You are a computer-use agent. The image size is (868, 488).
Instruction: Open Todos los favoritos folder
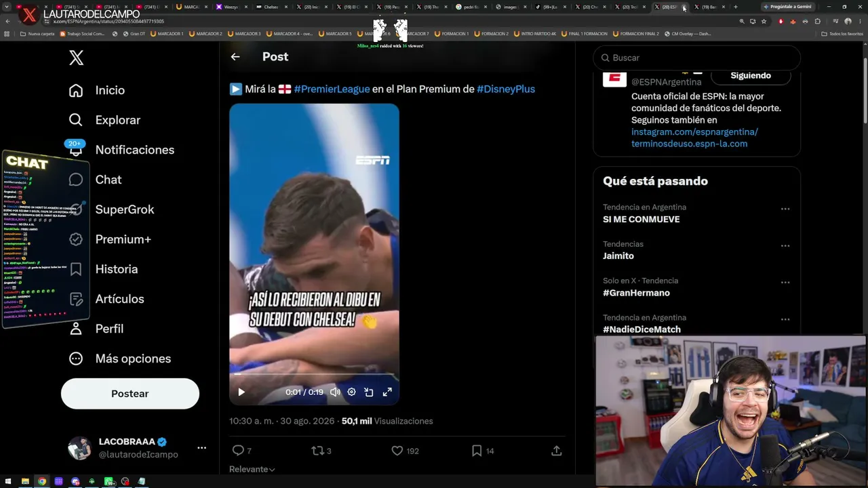pyautogui.click(x=843, y=34)
